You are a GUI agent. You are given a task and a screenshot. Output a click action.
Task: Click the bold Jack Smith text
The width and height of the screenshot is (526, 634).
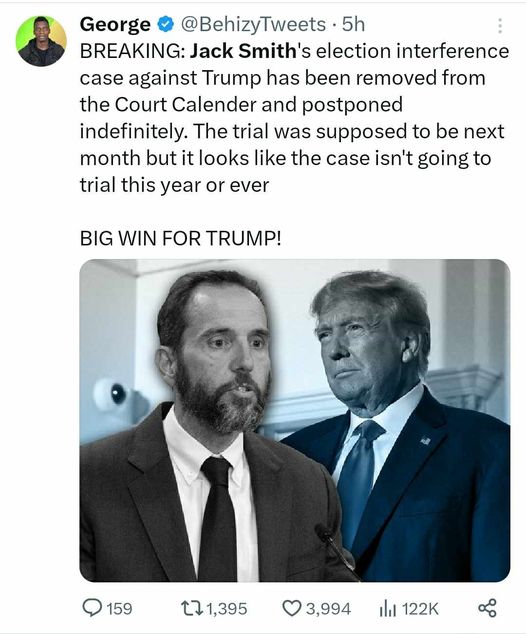click(x=243, y=51)
